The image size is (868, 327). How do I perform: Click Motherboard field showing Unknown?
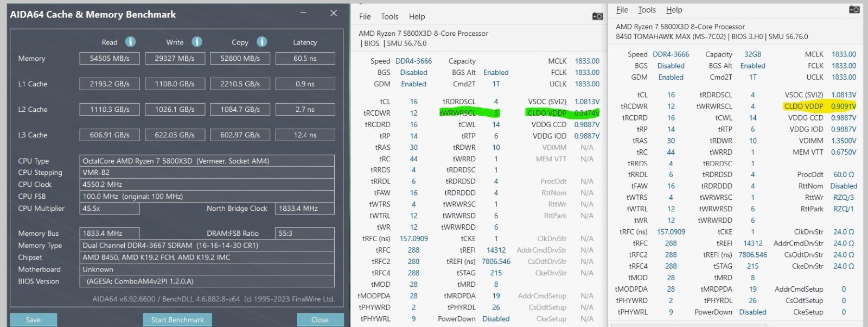(207, 269)
